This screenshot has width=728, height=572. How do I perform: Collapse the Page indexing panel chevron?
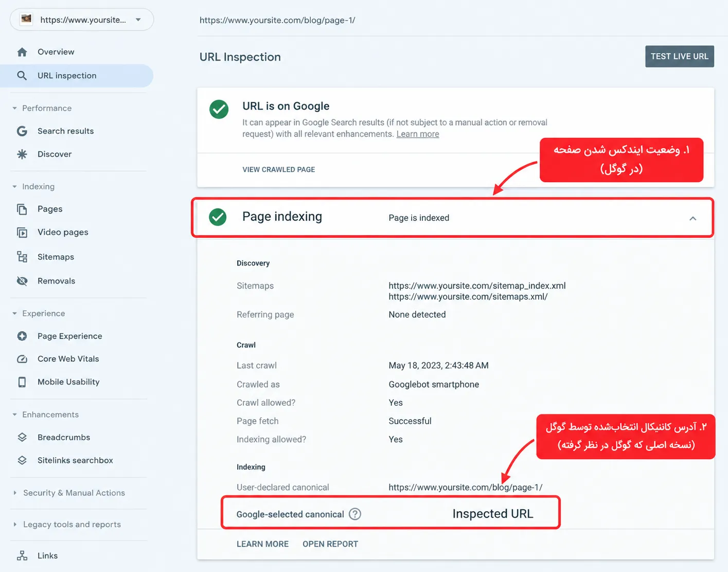tap(693, 218)
